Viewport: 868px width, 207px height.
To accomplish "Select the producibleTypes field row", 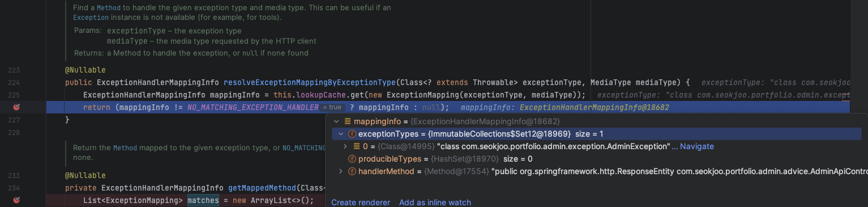I will (x=596, y=159).
